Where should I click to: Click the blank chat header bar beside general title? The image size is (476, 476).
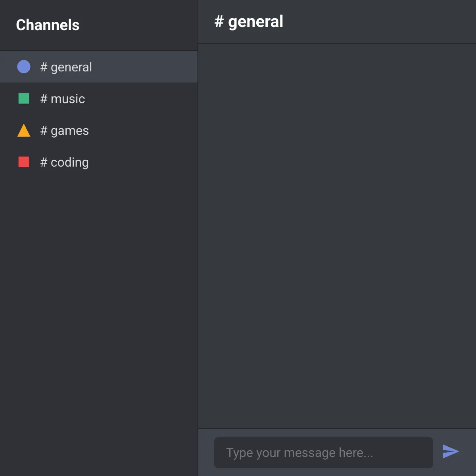click(x=379, y=21)
